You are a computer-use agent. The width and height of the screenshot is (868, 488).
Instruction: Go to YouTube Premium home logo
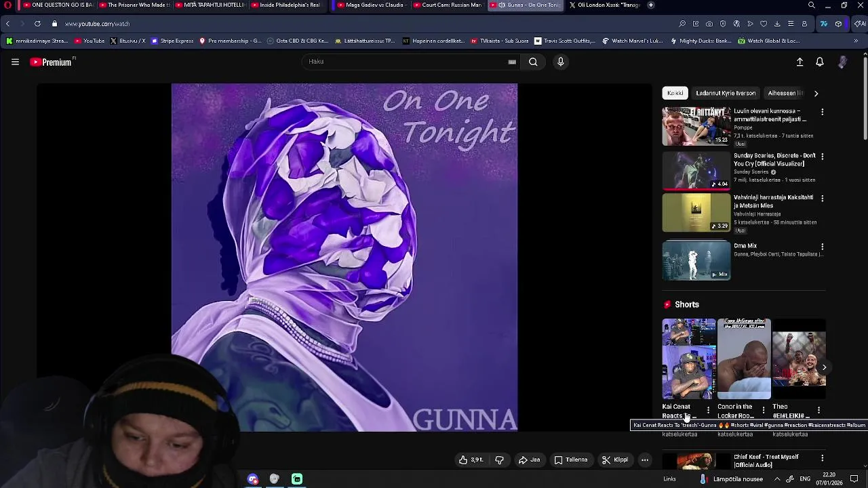pos(52,62)
